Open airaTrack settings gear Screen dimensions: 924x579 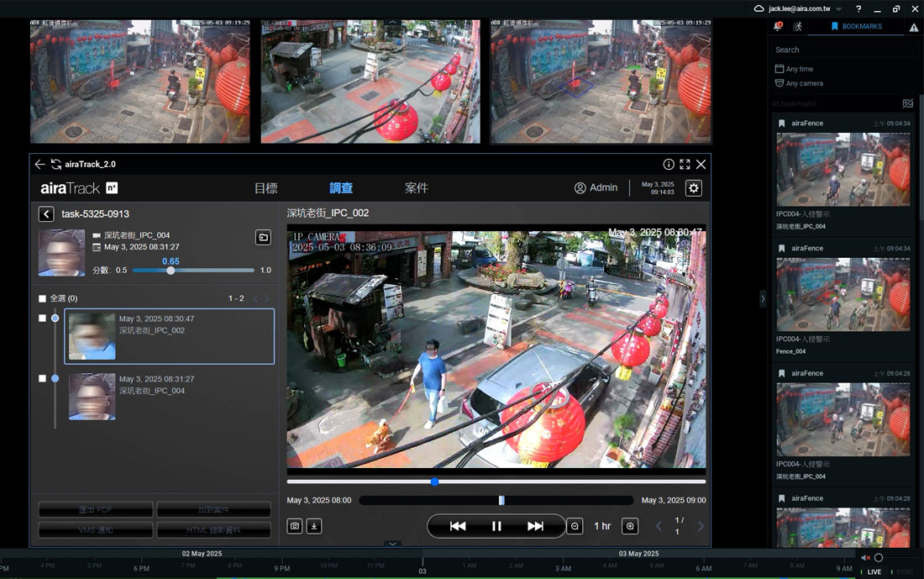tap(694, 188)
